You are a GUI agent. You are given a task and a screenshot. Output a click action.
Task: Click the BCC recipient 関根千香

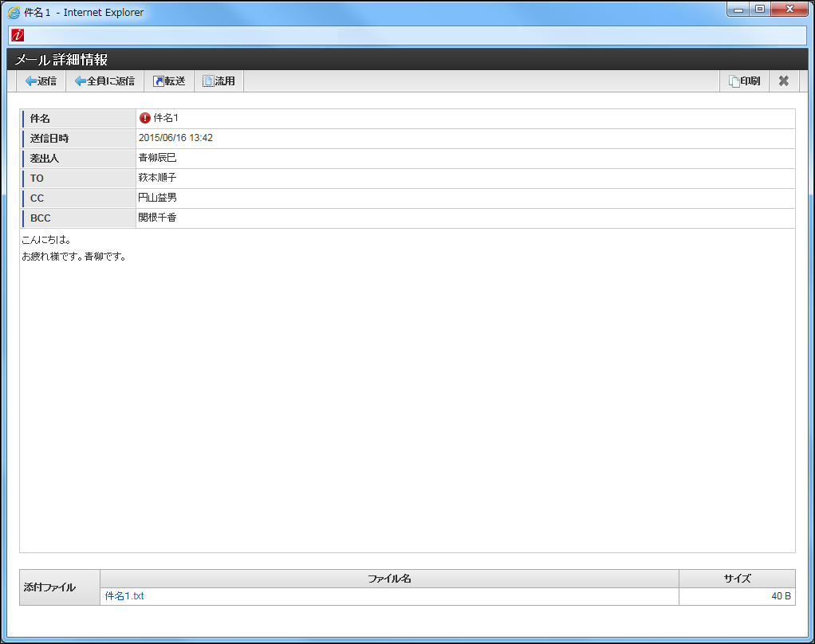(157, 218)
